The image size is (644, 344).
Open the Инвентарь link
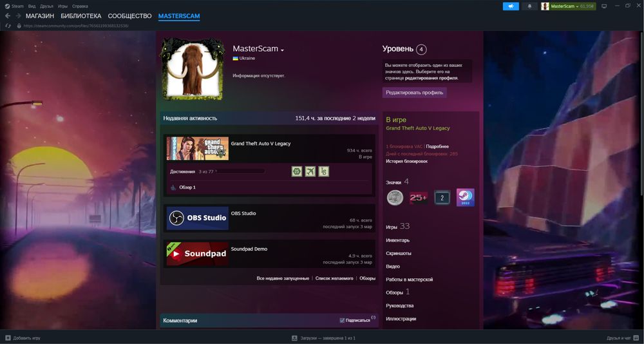[397, 240]
